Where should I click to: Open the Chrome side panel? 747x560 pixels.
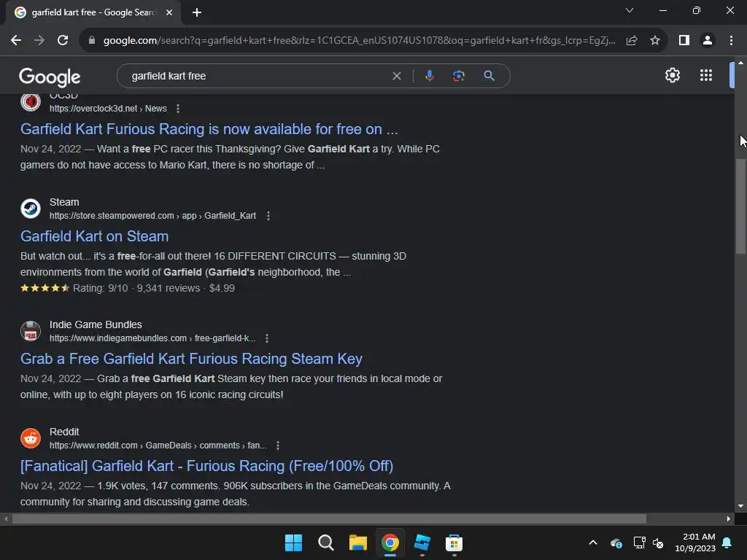pyautogui.click(x=684, y=41)
